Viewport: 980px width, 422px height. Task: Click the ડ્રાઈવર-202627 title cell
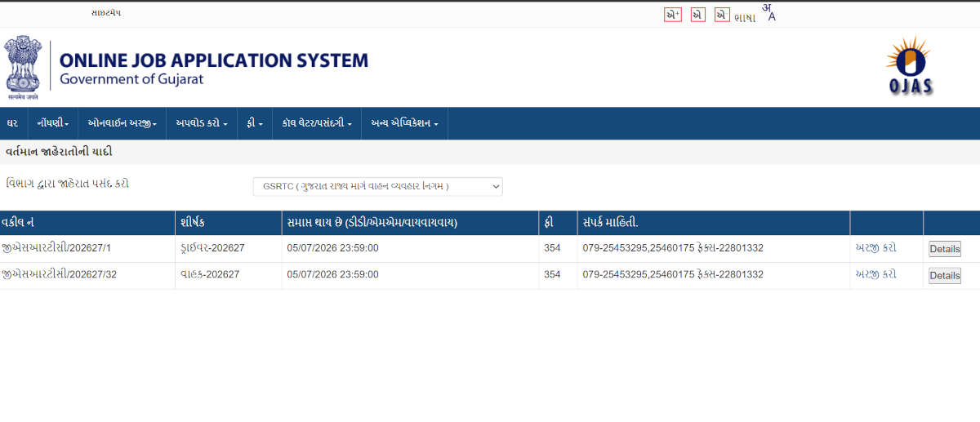point(212,248)
